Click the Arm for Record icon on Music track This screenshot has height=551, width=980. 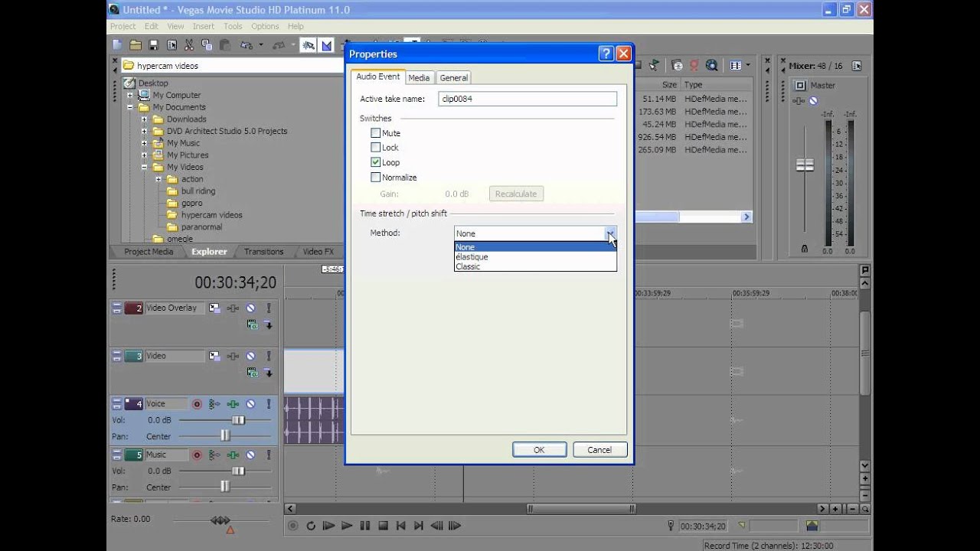click(x=197, y=455)
